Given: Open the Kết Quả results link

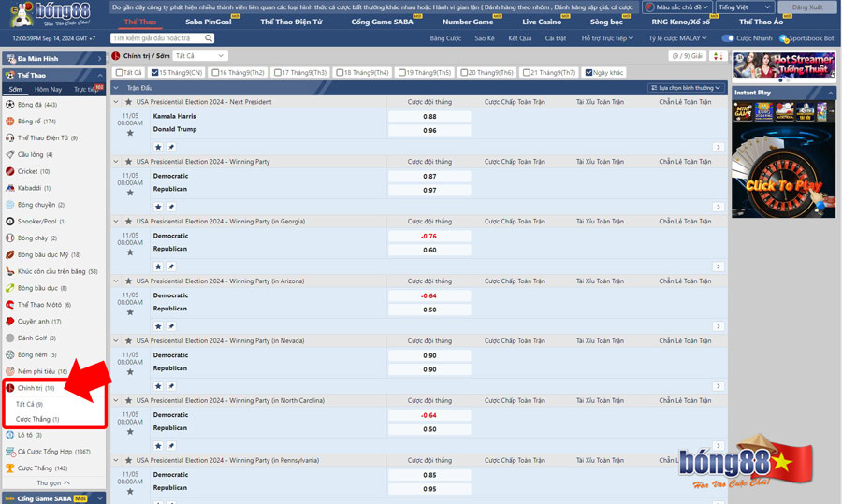Looking at the screenshot, I should tap(520, 38).
